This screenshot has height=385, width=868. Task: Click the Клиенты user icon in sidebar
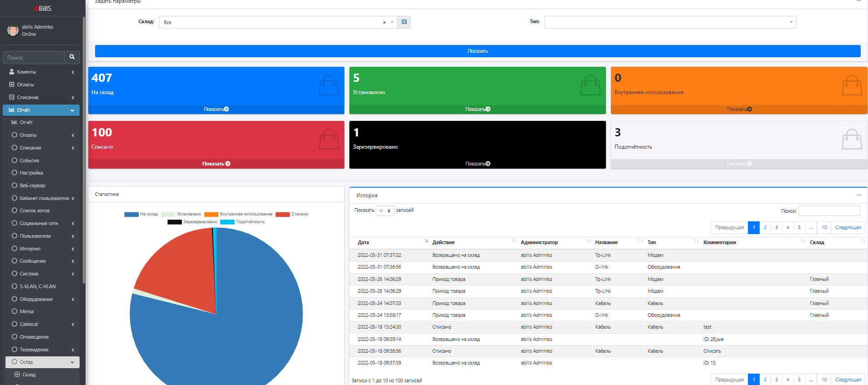tap(12, 72)
